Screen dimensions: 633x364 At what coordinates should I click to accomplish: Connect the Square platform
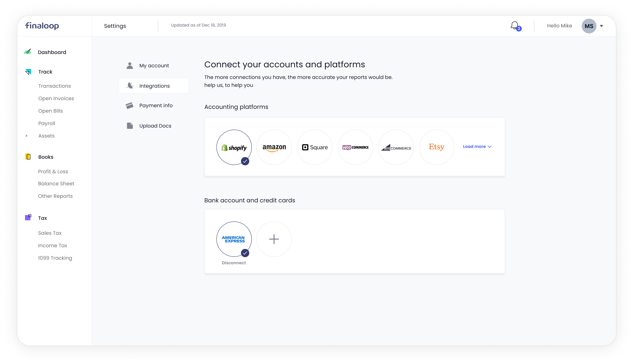(315, 147)
